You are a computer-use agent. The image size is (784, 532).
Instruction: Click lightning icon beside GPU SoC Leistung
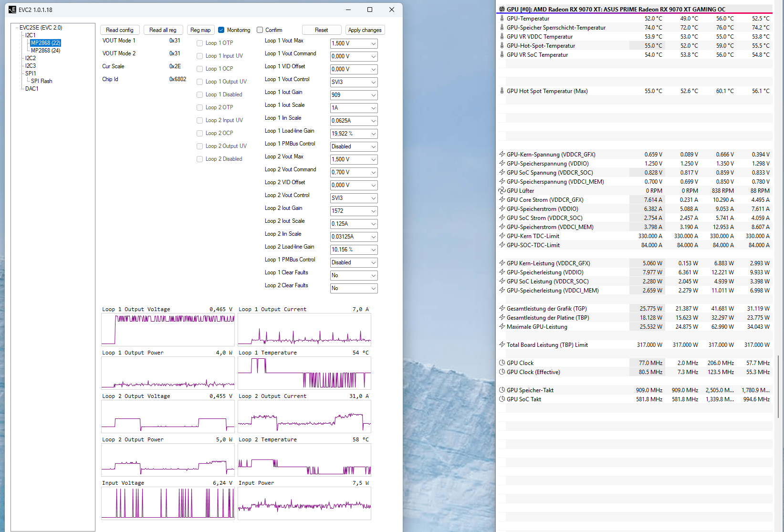point(502,281)
